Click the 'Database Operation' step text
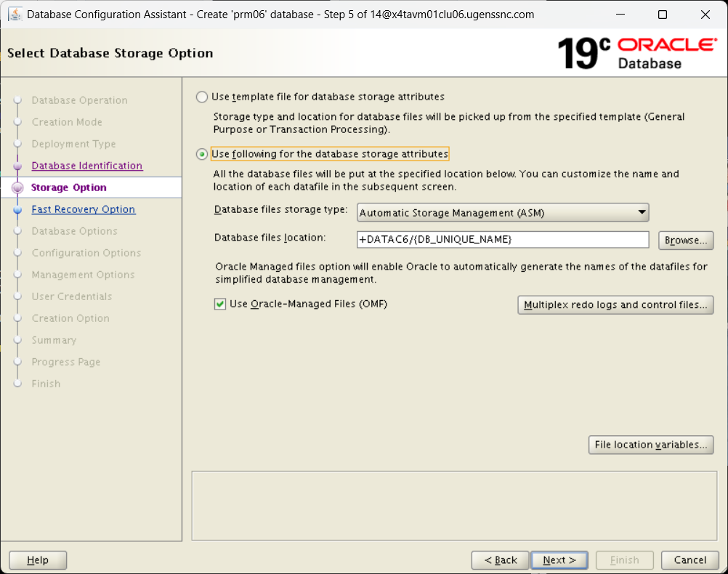Viewport: 728px width, 574px height. (79, 100)
